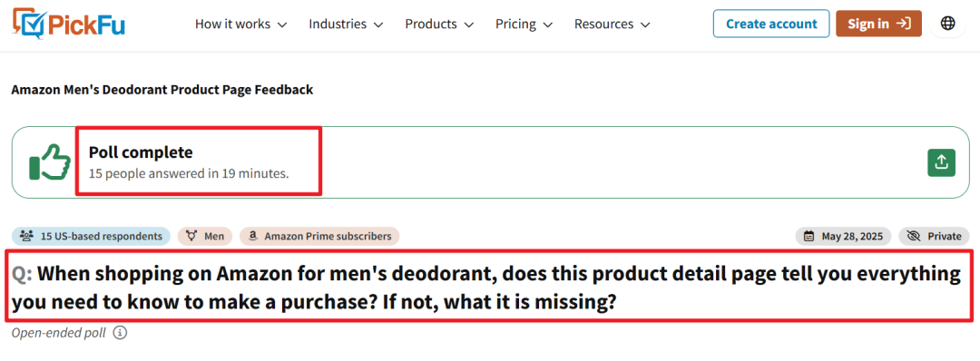Click the Amazon icon in Prime subscribers tag
This screenshot has height=361, width=980.
pyautogui.click(x=252, y=236)
